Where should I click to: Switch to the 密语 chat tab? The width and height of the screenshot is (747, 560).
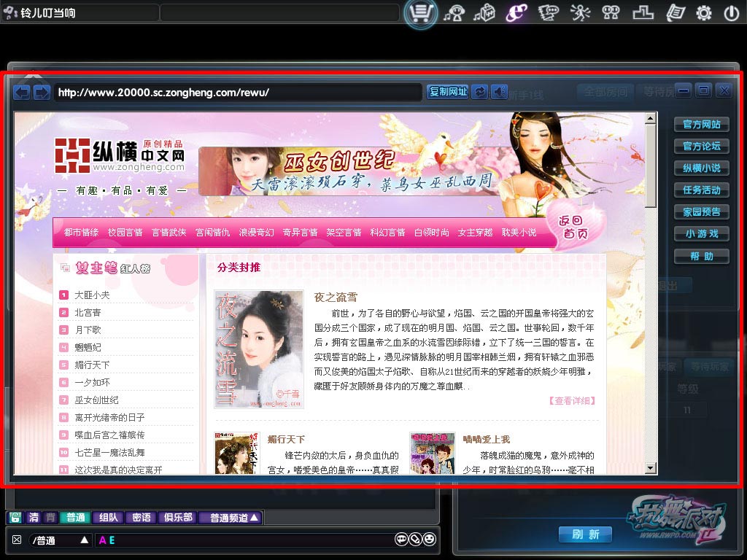(x=141, y=517)
